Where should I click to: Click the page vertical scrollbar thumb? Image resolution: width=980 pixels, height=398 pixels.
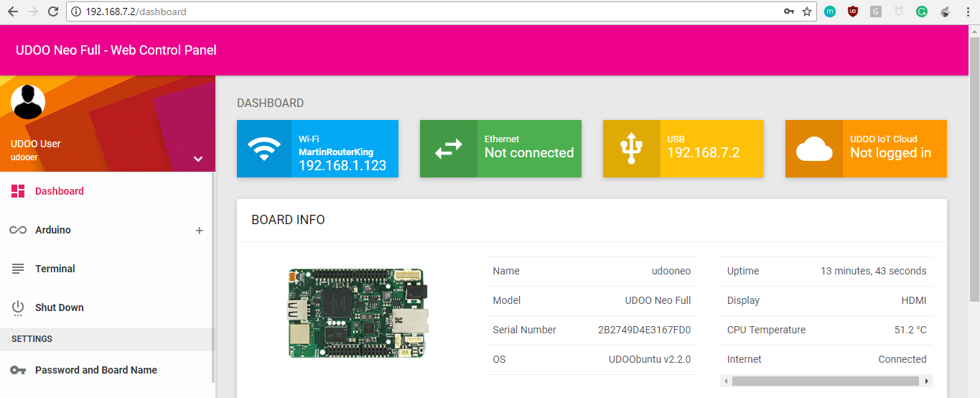[974, 169]
